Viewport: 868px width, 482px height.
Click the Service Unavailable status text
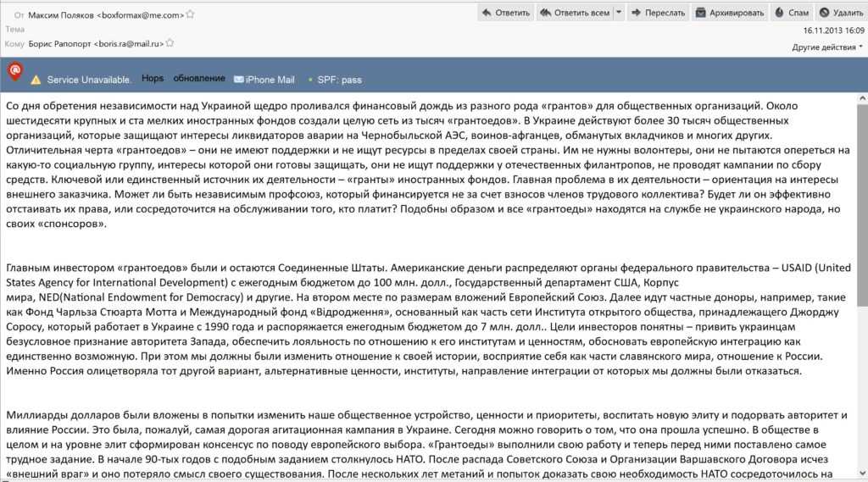(x=88, y=80)
